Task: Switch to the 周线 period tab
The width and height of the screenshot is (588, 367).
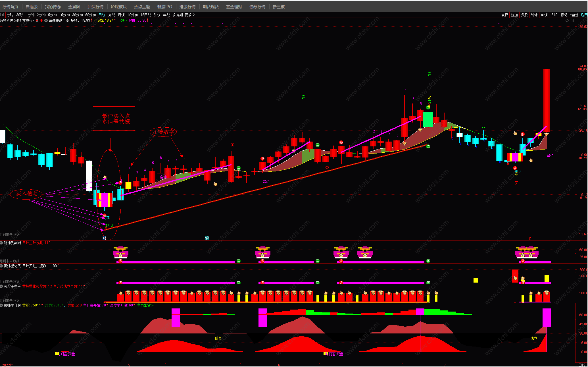Action: coord(112,15)
